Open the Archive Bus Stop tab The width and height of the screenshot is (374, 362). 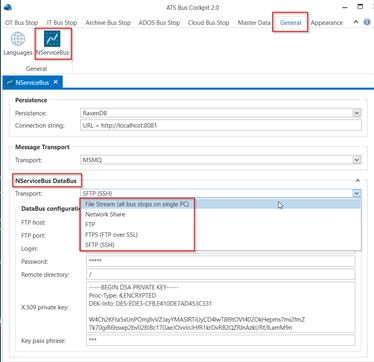tap(108, 23)
